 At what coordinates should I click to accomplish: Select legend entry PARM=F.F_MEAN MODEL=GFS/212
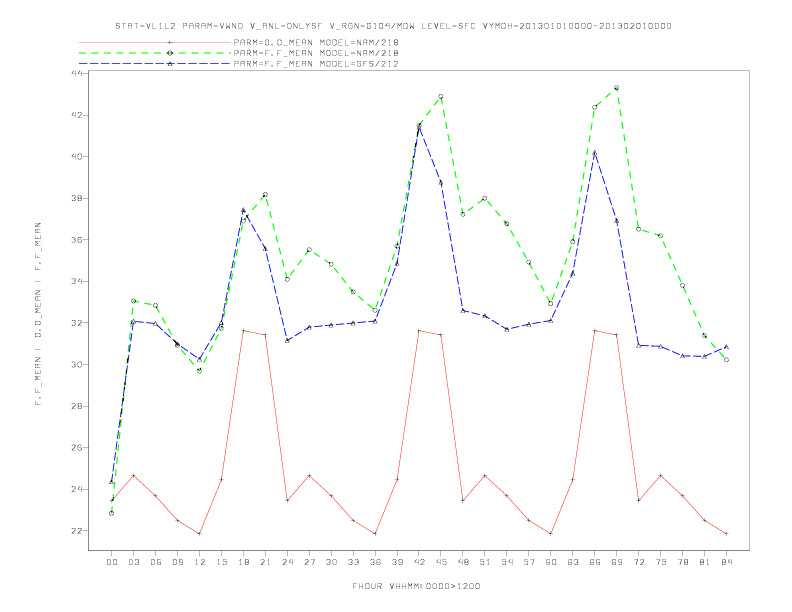click(316, 64)
